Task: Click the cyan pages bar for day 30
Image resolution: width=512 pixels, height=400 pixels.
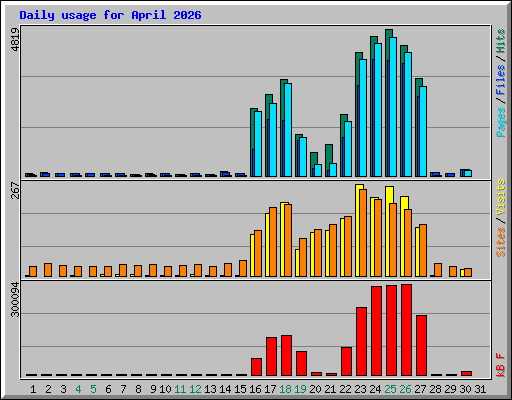Action: 468,174
